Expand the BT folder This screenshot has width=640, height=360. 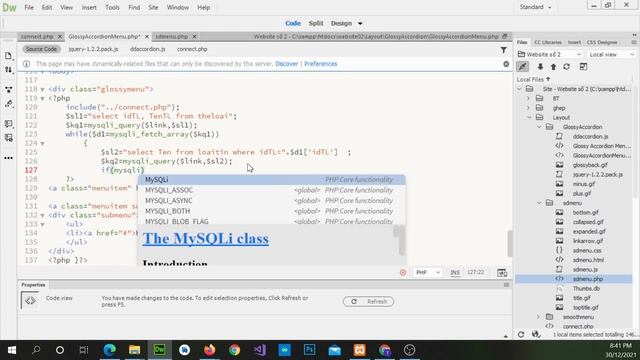pos(528,98)
